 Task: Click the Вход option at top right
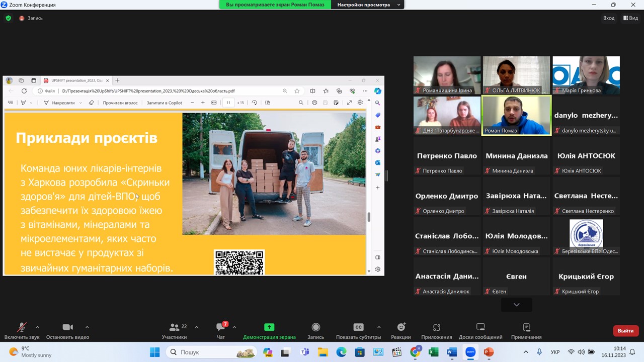[x=609, y=18]
